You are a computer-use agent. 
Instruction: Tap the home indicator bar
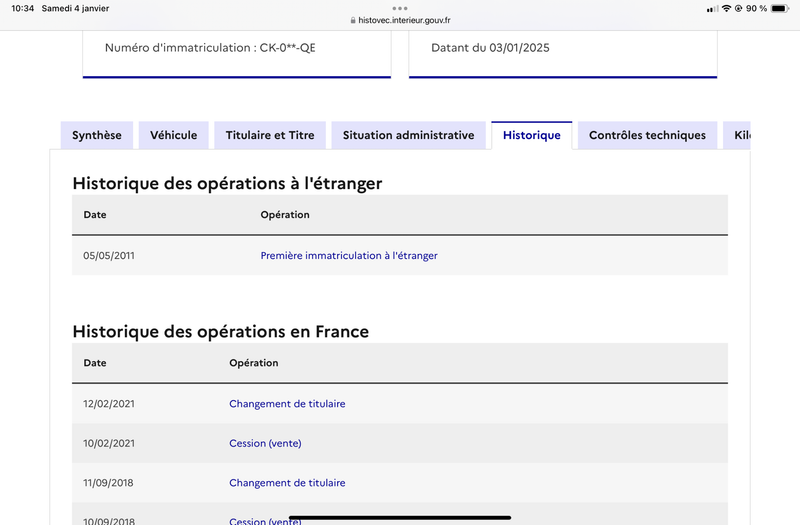coord(400,517)
